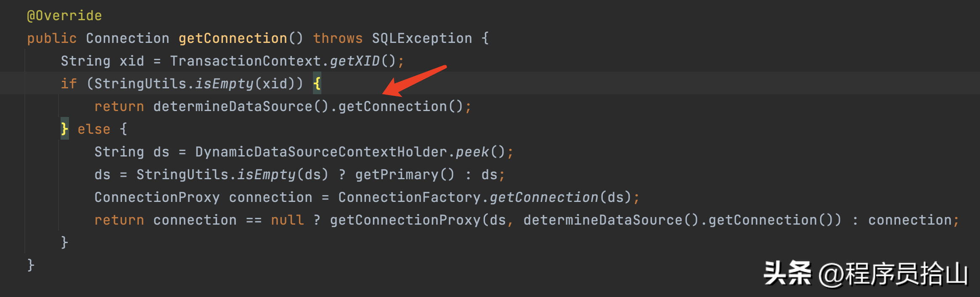The width and height of the screenshot is (980, 297).
Task: Click the ConnectionFactory class reference
Action: pyautogui.click(x=409, y=197)
